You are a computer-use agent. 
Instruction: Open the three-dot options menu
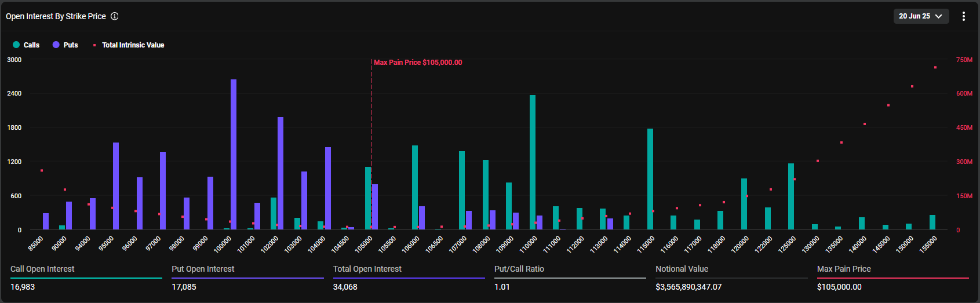pyautogui.click(x=963, y=16)
